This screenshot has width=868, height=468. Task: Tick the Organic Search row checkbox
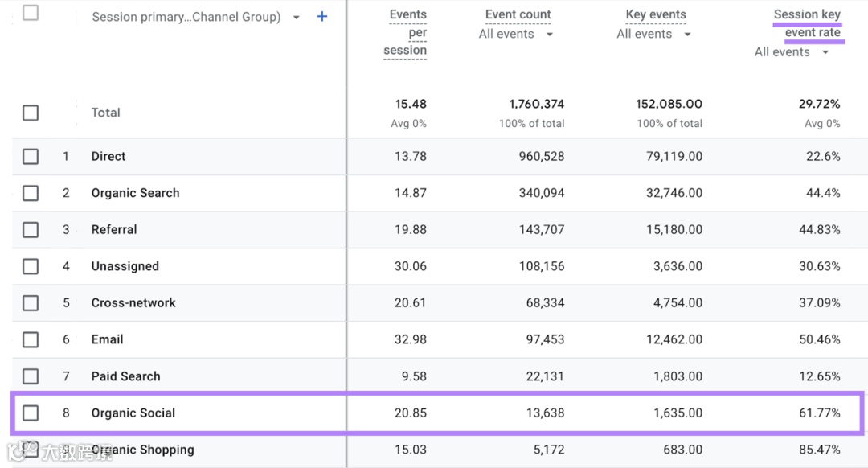[x=31, y=193]
